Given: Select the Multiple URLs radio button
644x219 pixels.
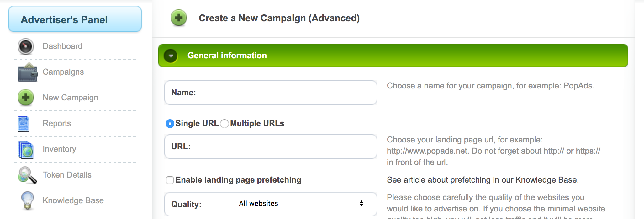Looking at the screenshot, I should click(x=224, y=124).
